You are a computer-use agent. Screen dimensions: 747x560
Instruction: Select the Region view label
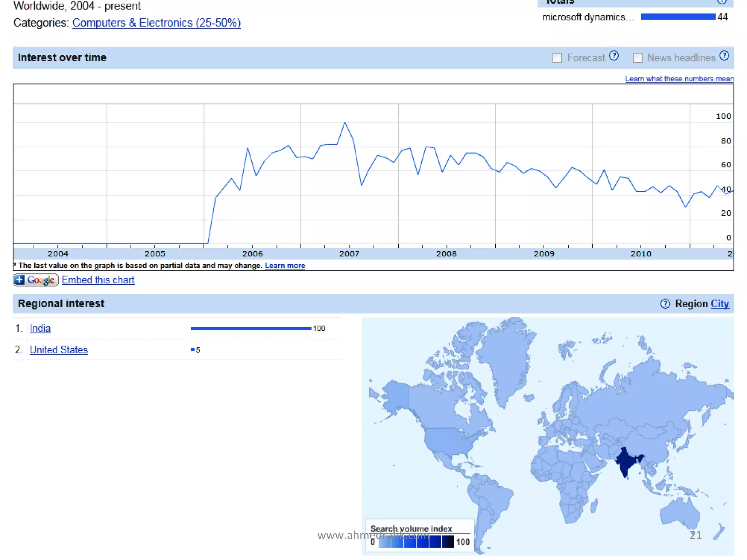tap(691, 304)
